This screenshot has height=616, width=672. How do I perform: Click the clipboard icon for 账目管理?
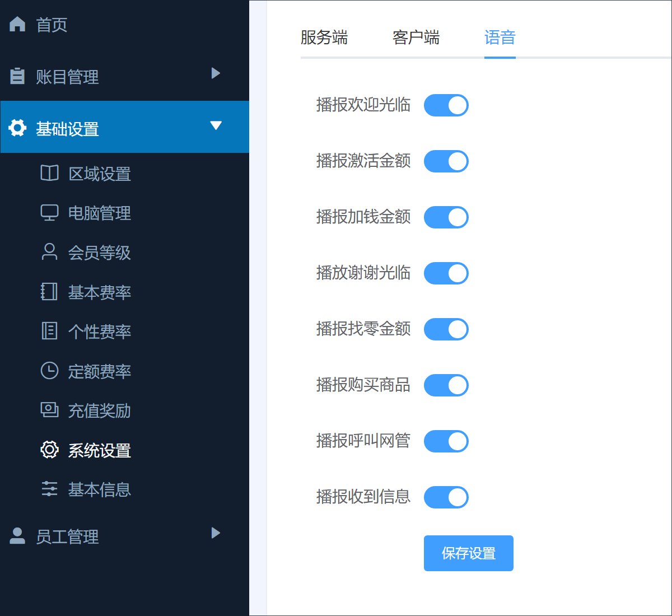click(x=17, y=76)
